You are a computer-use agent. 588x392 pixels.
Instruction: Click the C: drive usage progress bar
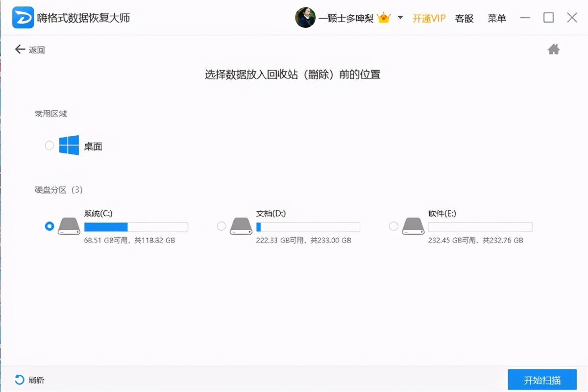(136, 226)
